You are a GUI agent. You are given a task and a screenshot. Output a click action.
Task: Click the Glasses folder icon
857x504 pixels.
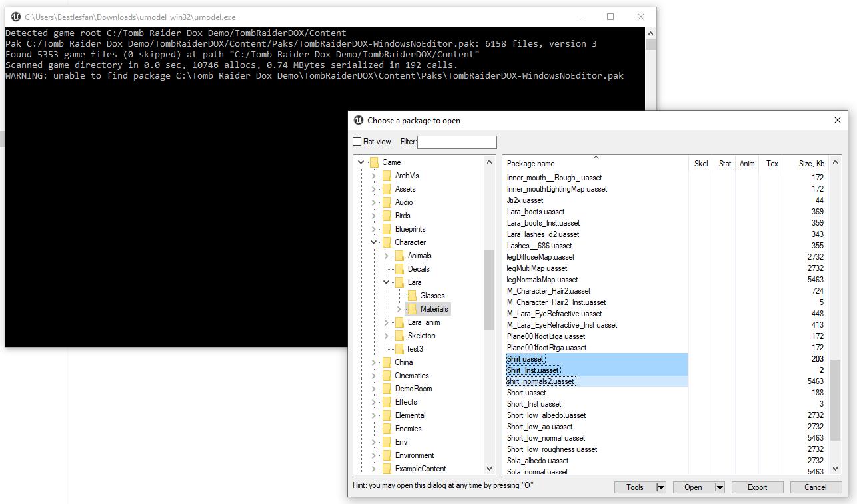pos(412,296)
